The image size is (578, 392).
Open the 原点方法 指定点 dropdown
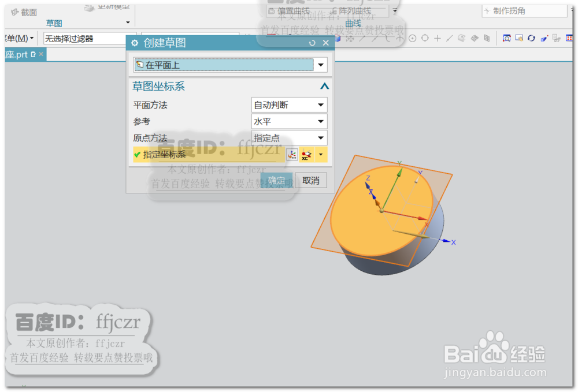[321, 137]
